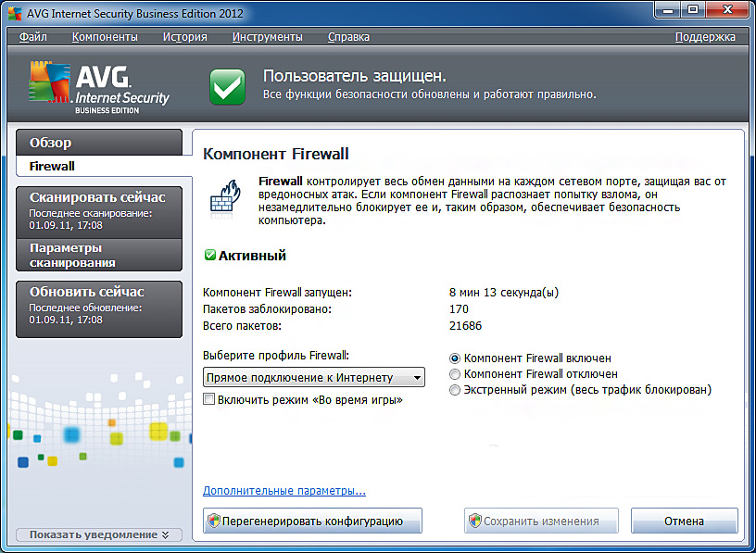Click the Firewall brick wall flame icon

(x=225, y=200)
